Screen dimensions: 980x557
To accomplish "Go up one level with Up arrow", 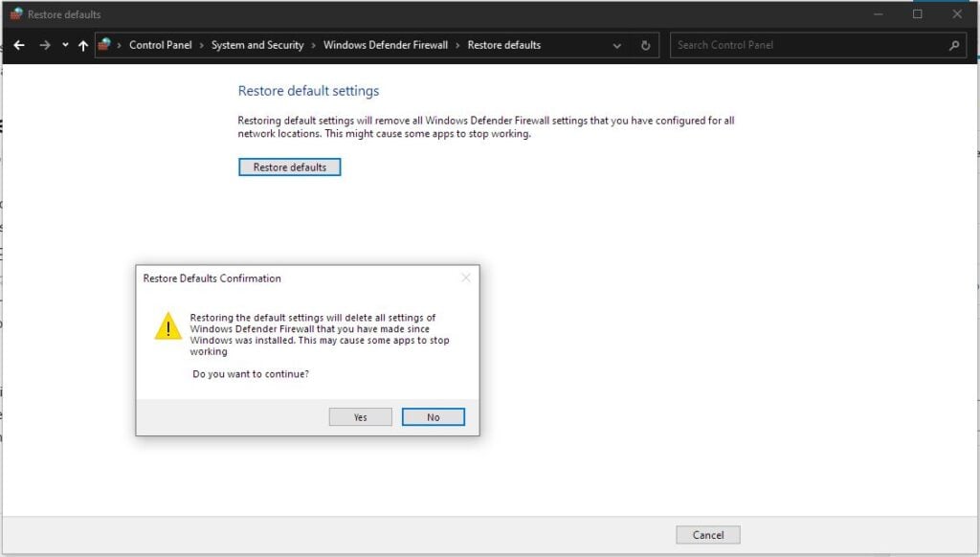I will [83, 45].
